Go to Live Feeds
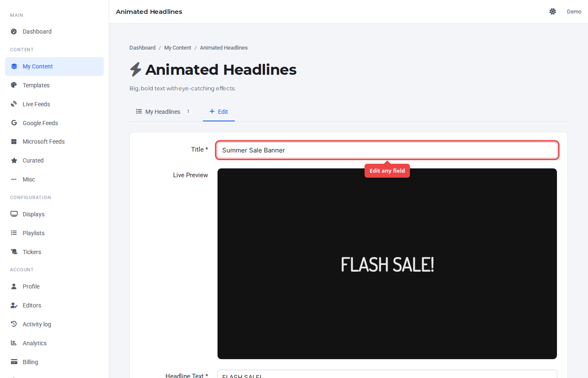This screenshot has width=588, height=378. pos(55,104)
